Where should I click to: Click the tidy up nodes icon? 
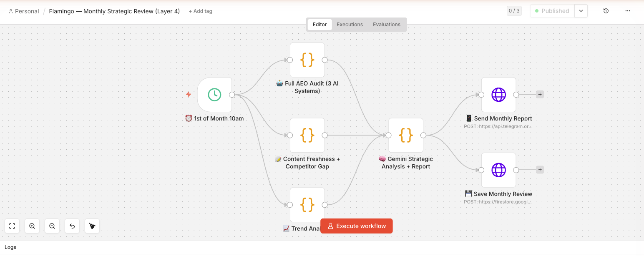(x=92, y=226)
